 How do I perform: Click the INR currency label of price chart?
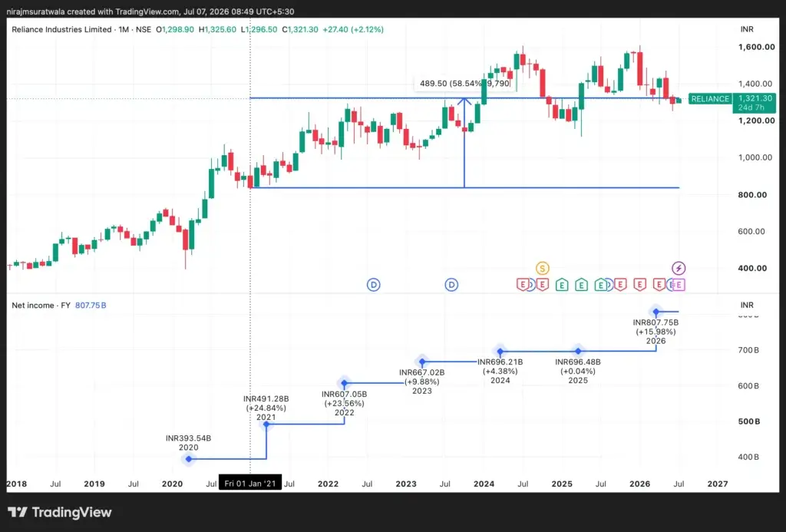click(747, 29)
